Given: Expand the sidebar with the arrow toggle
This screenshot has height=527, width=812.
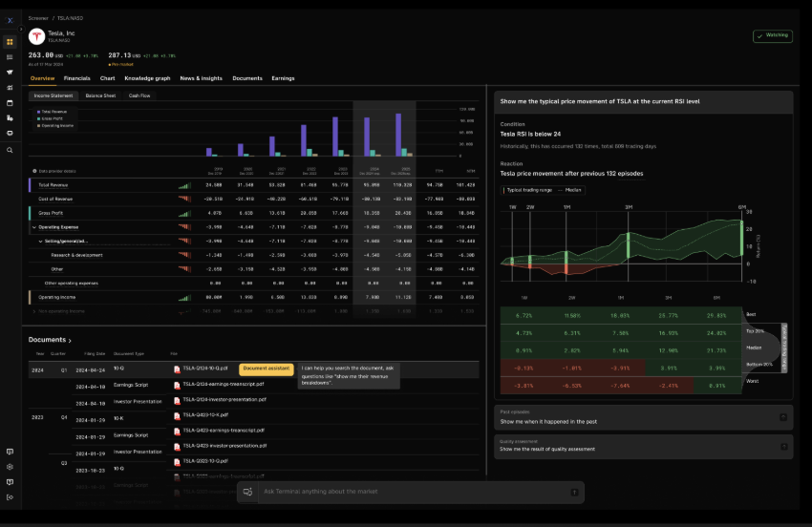Looking at the screenshot, I should tap(21, 30).
